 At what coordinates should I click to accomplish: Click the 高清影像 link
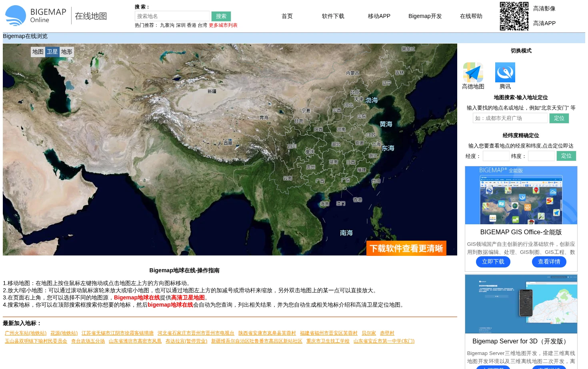coord(544,8)
